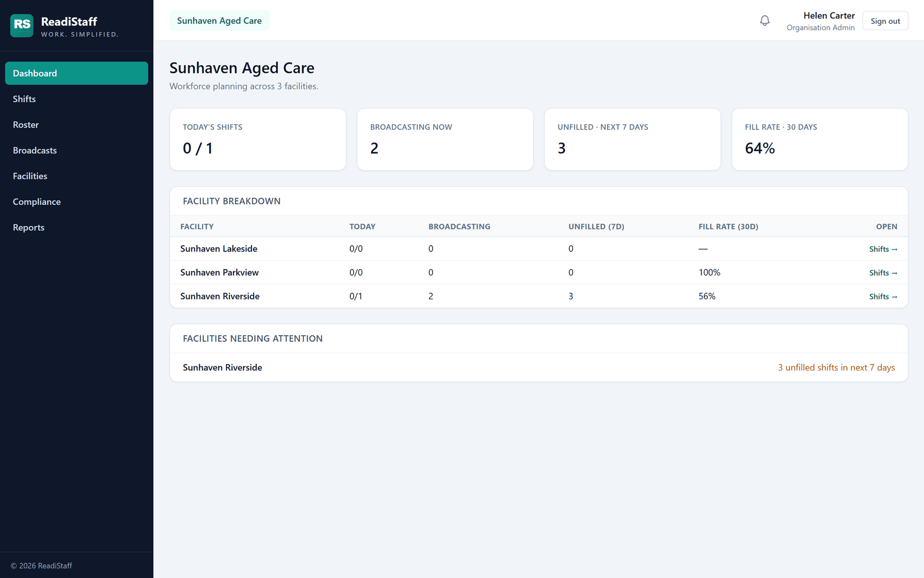The height and width of the screenshot is (578, 924).
Task: Open the Reports section
Action: click(x=77, y=227)
